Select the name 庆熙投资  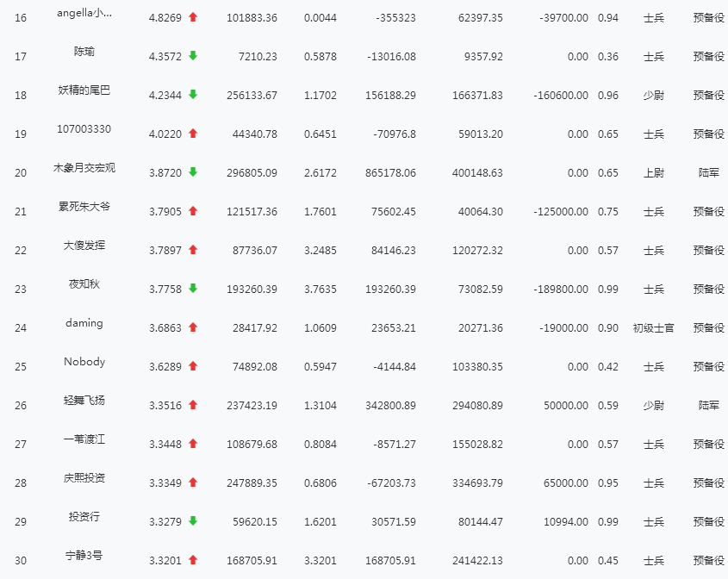tap(84, 478)
